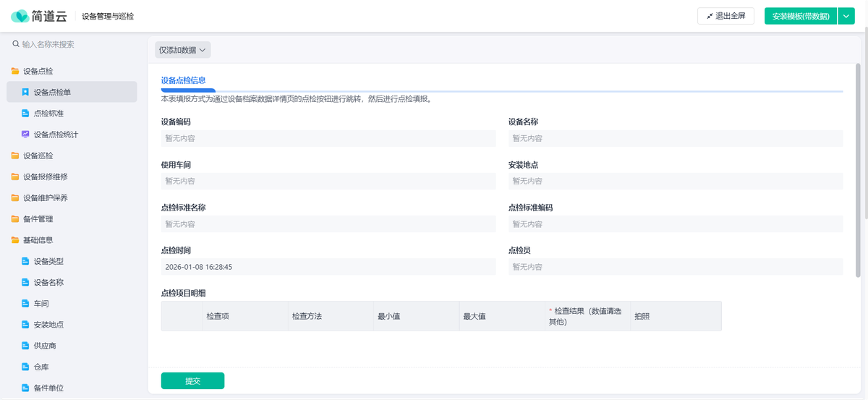The height and width of the screenshot is (400, 868).
Task: Click the 仓库 form icon
Action: pos(25,367)
